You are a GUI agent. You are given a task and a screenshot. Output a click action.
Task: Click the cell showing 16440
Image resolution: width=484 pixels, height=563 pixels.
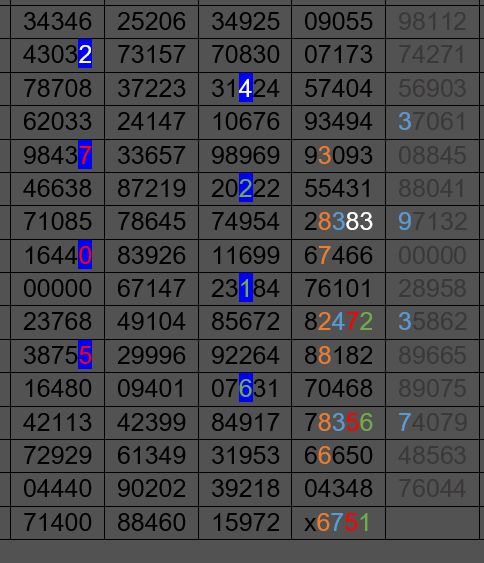pos(57,255)
